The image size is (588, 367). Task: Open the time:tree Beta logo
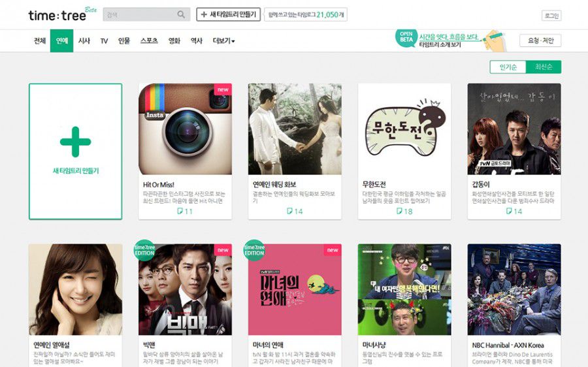click(x=62, y=14)
